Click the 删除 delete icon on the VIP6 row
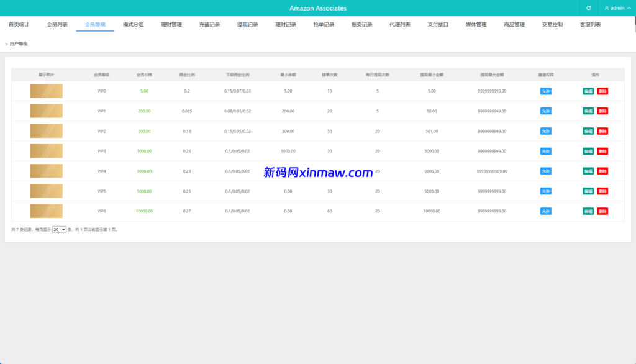 click(602, 211)
